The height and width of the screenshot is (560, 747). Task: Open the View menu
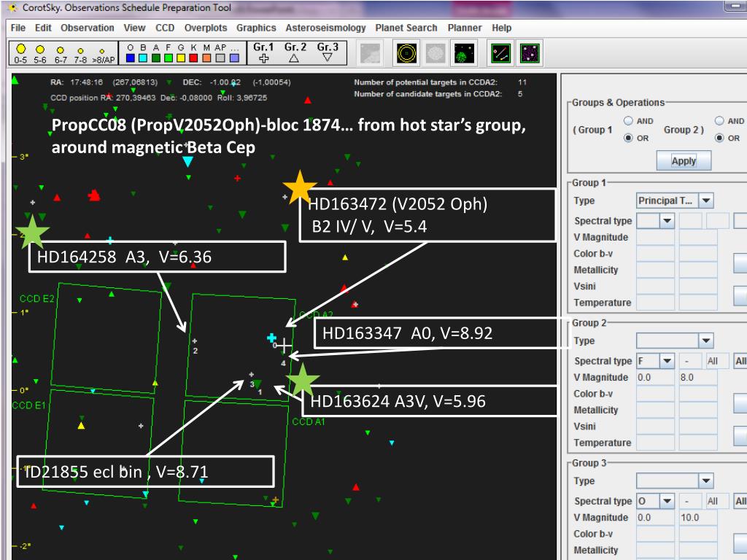(x=134, y=28)
